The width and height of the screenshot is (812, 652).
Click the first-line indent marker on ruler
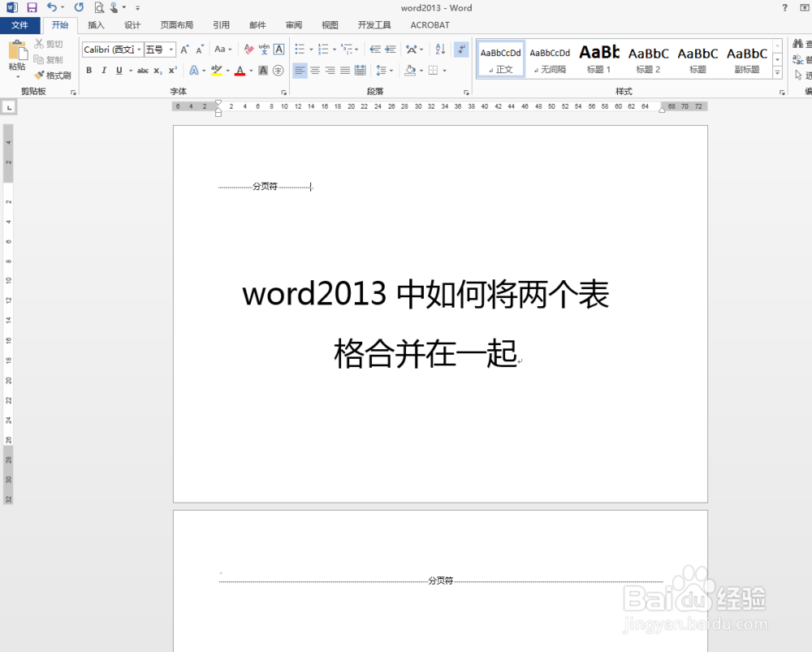[x=218, y=103]
